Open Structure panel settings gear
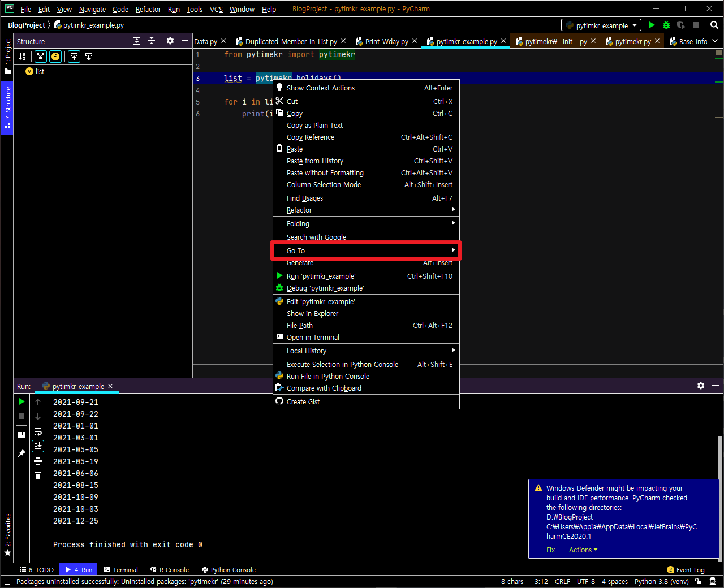The height and width of the screenshot is (588, 724). [x=170, y=41]
